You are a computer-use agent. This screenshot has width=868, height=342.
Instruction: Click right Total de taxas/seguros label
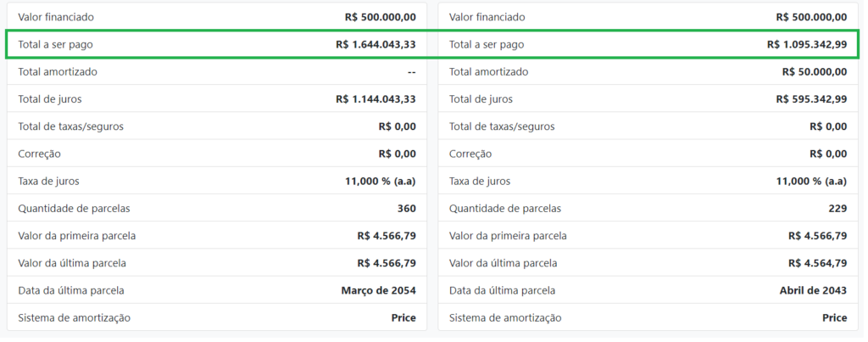click(502, 126)
